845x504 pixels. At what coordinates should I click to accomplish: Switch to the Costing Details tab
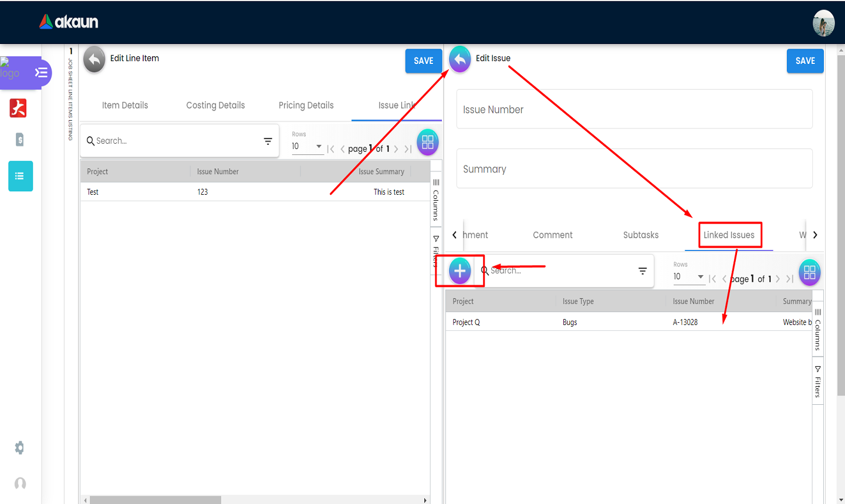(215, 106)
